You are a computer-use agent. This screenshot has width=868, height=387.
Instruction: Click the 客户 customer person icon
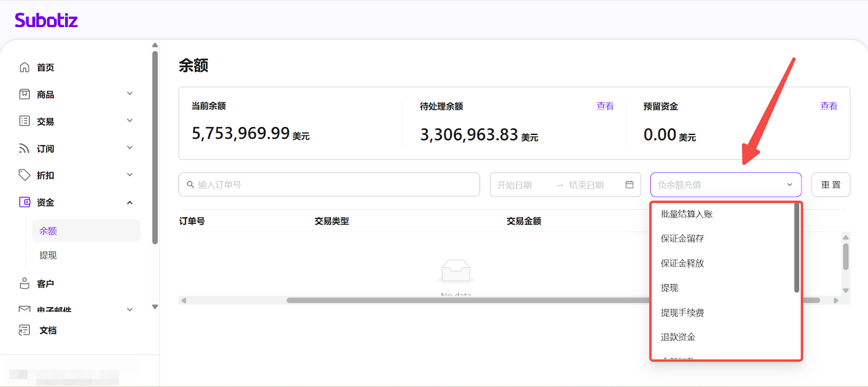[24, 283]
